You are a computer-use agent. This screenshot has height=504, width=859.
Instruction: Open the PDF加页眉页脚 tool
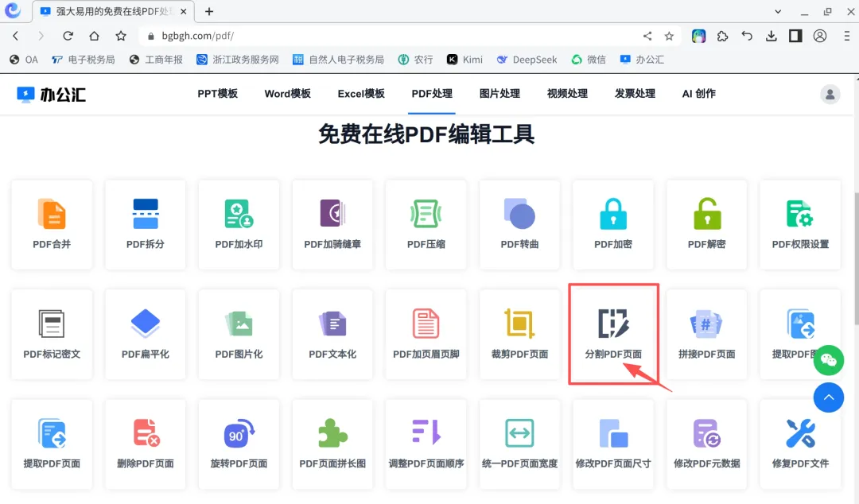coord(426,334)
